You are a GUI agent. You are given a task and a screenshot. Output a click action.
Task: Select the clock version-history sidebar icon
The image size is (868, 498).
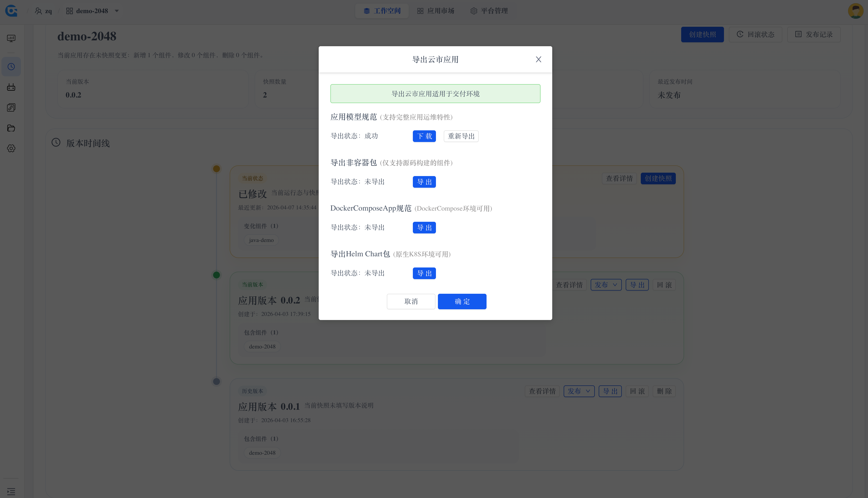pos(11,66)
